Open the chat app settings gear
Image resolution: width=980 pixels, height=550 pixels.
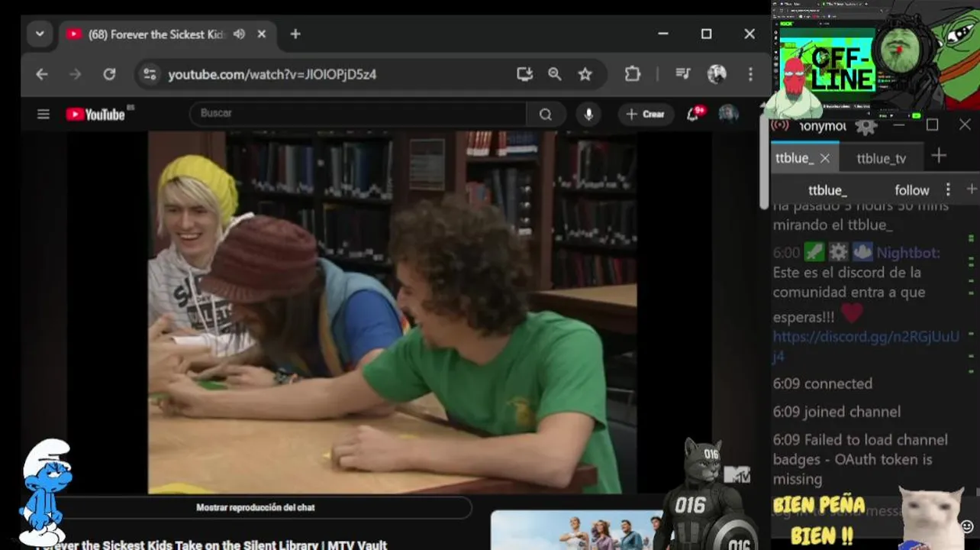point(866,126)
